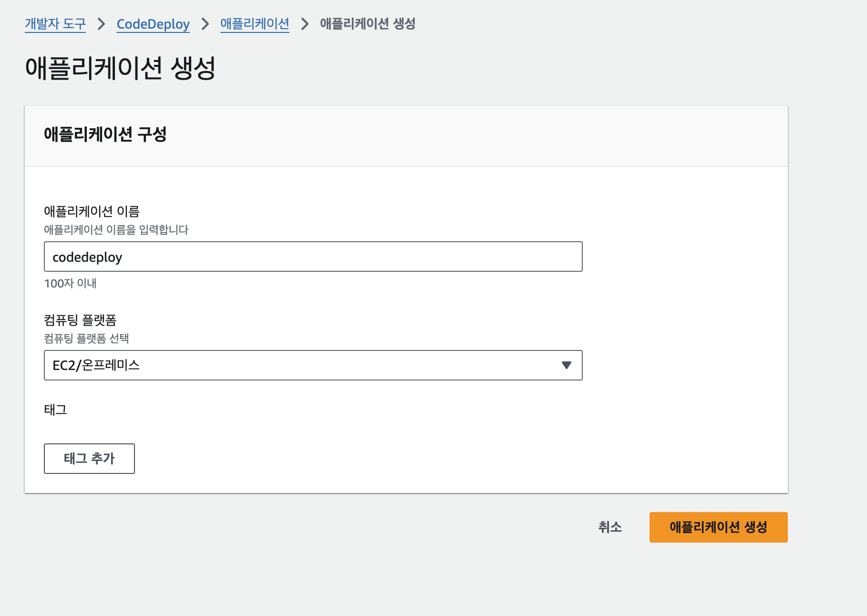Open the 애플리케이션 breadcrumb link
Screen dimensions: 867x616
255,24
